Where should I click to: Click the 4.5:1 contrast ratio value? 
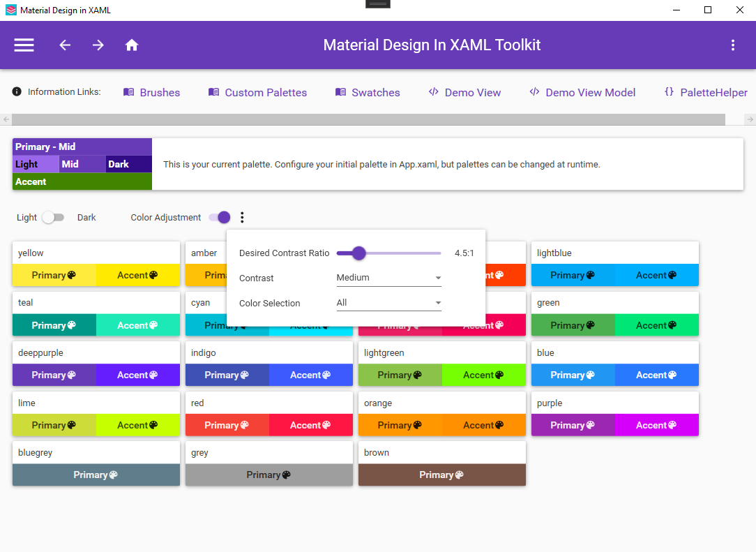coord(464,253)
